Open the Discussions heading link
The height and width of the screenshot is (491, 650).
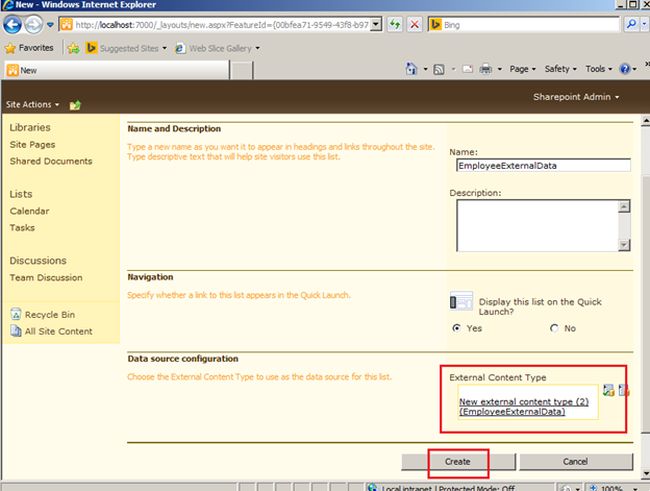pyautogui.click(x=38, y=260)
